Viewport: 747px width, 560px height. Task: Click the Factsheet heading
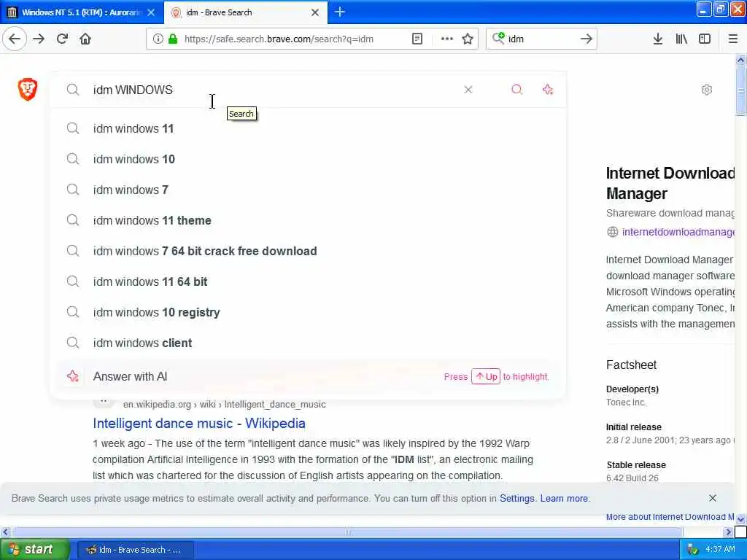click(631, 365)
